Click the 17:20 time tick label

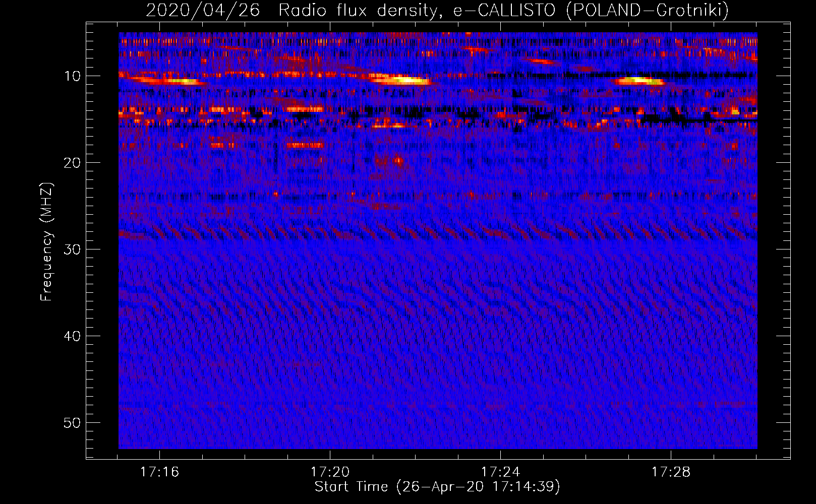pyautogui.click(x=330, y=472)
